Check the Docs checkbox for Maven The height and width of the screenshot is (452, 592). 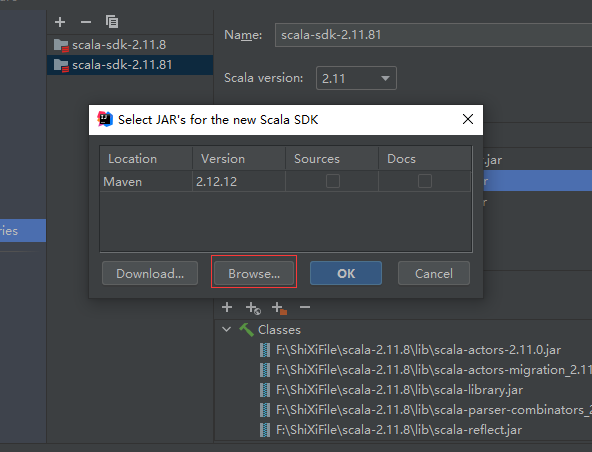pyautogui.click(x=425, y=181)
